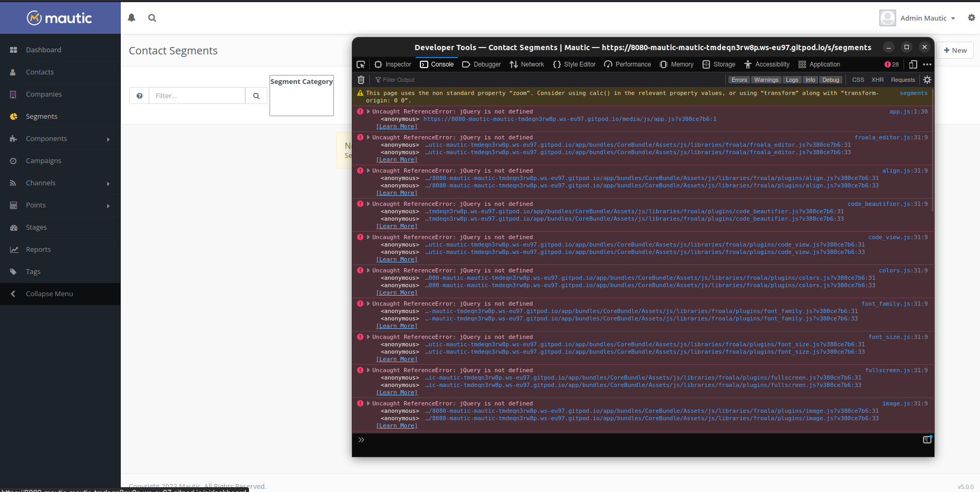Open the Campaigns section from sidebar
Image resolution: width=980 pixels, height=492 pixels.
pyautogui.click(x=43, y=160)
